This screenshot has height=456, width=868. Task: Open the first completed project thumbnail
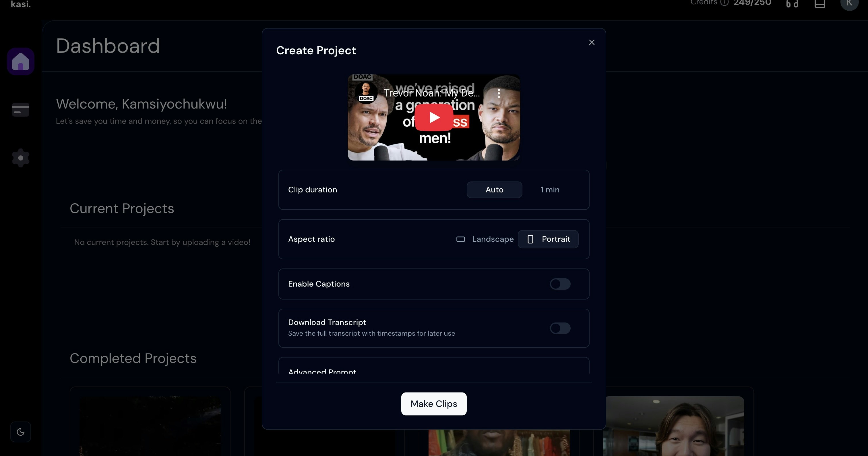click(x=150, y=426)
